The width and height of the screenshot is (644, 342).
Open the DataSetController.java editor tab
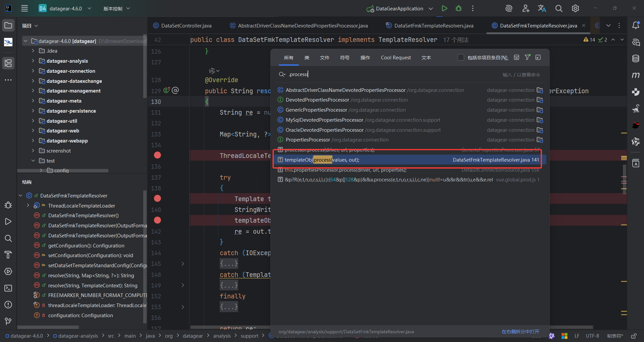[x=182, y=25]
